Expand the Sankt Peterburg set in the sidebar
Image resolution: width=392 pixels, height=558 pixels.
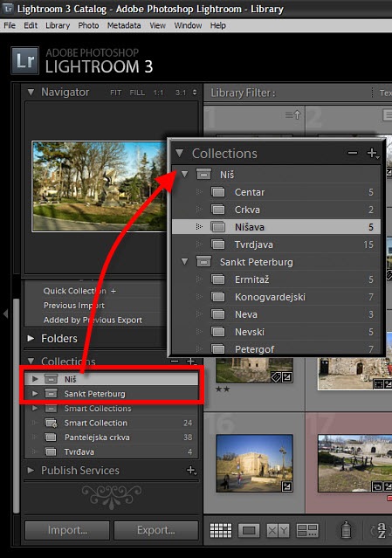35,394
